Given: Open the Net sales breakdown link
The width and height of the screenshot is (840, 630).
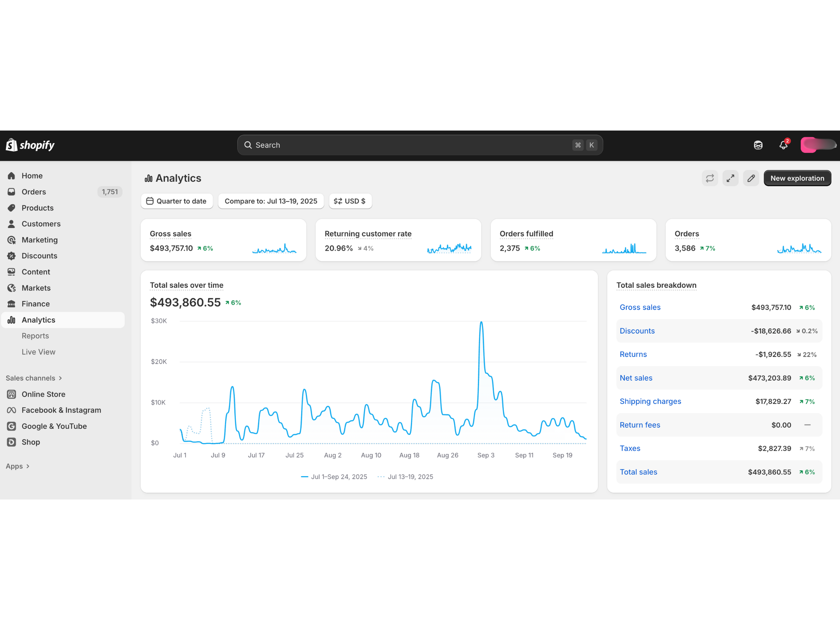Looking at the screenshot, I should (x=636, y=378).
